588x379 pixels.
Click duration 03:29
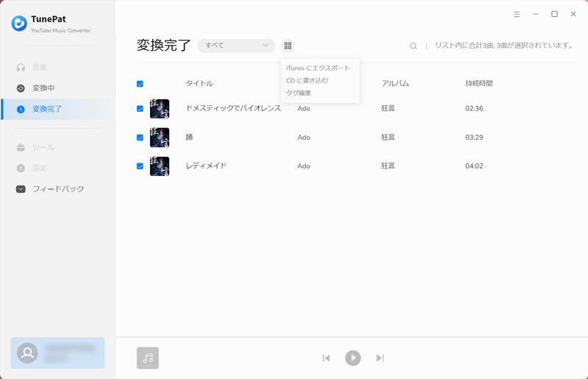474,138
